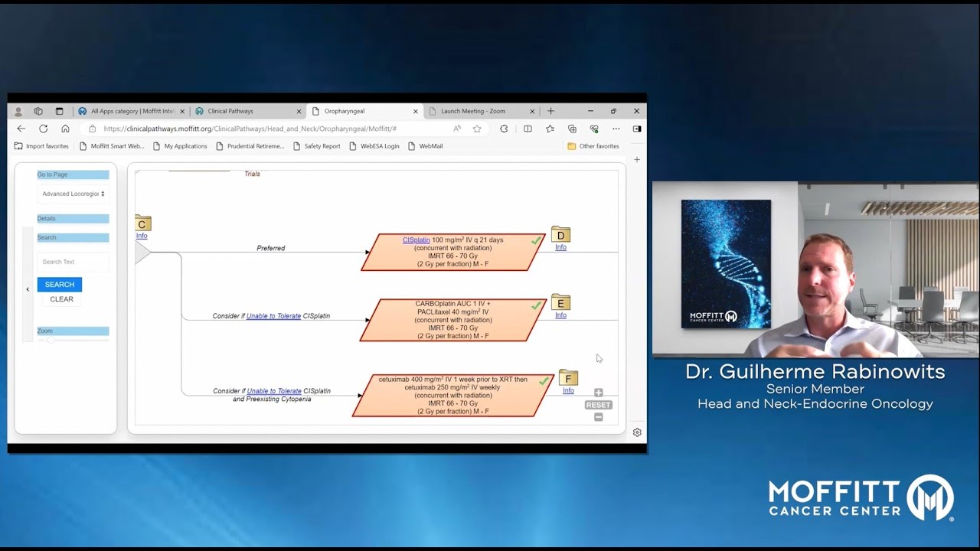Open the favorites list icon

(x=550, y=129)
